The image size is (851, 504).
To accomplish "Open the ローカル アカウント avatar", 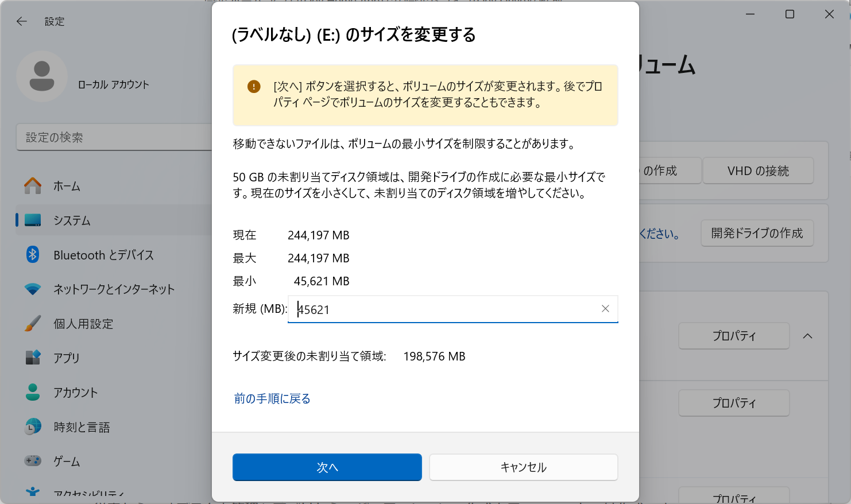I will point(42,75).
